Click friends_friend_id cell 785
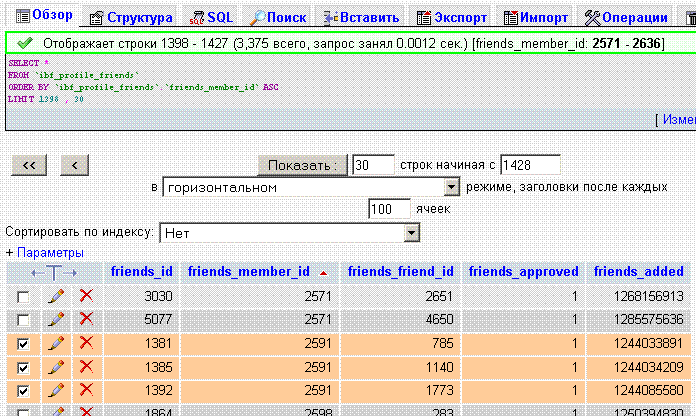Viewport: 696px width, 416px height. click(x=400, y=343)
